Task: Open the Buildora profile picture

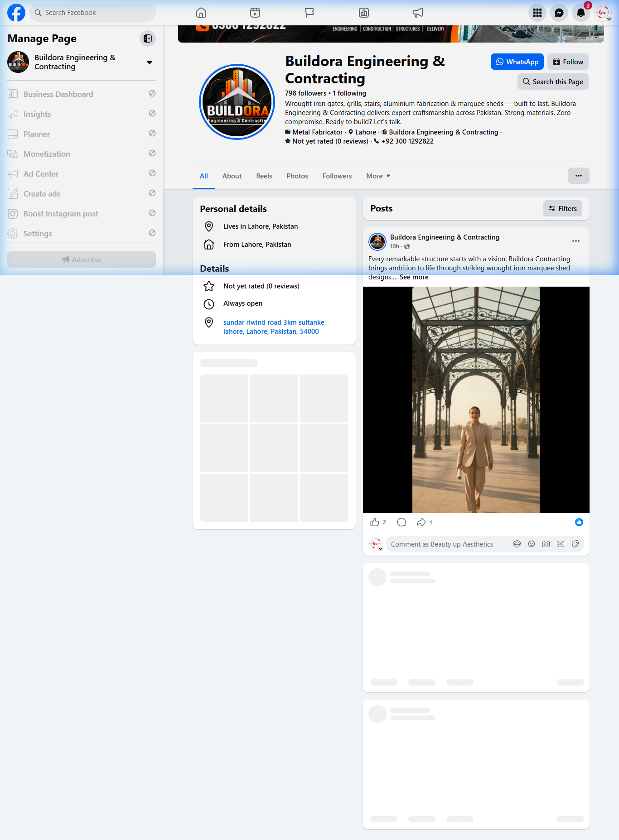Action: click(237, 102)
